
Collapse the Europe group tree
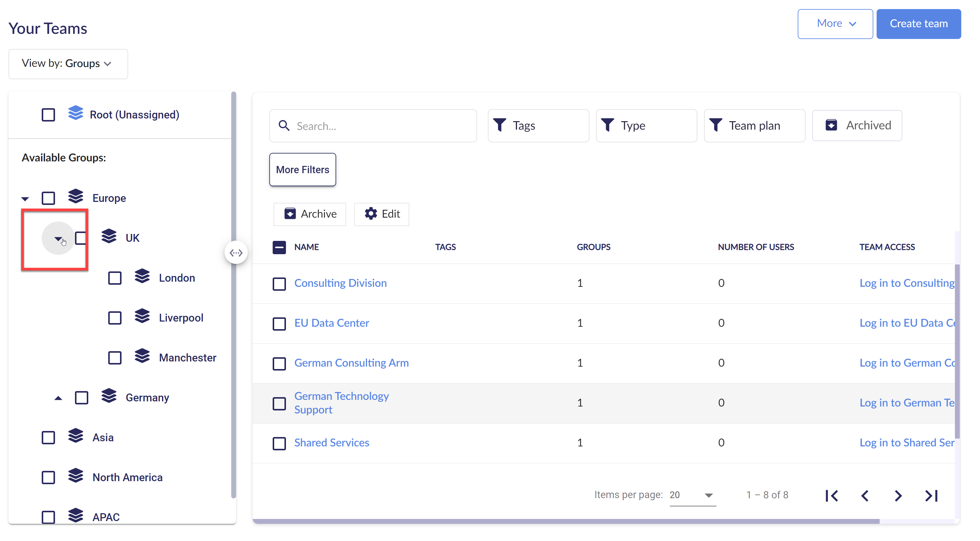pyautogui.click(x=25, y=199)
